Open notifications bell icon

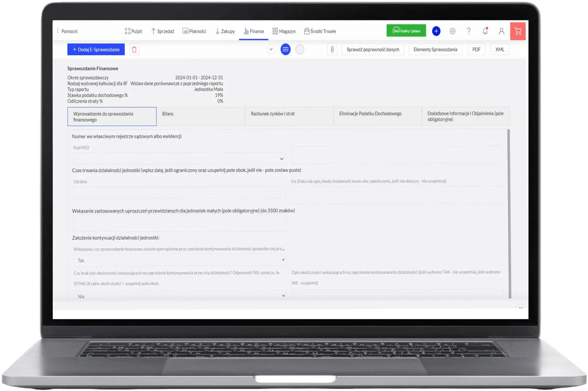(x=485, y=31)
